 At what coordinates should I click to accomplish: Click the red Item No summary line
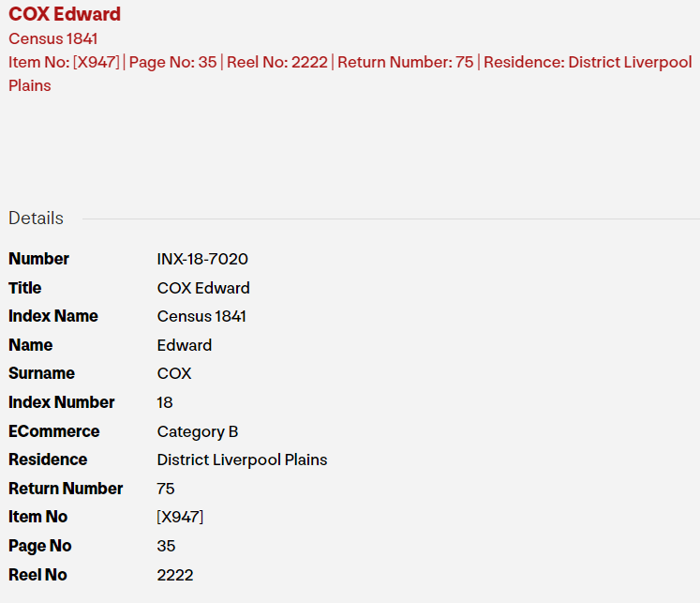pyautogui.click(x=350, y=63)
